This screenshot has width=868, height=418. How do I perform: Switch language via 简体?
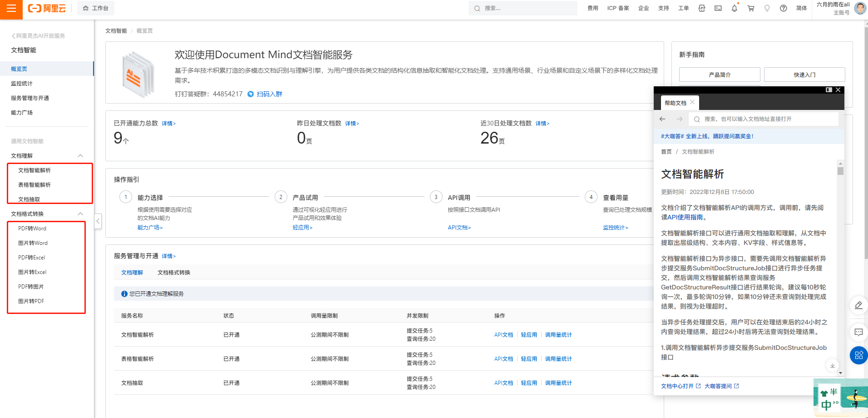802,8
